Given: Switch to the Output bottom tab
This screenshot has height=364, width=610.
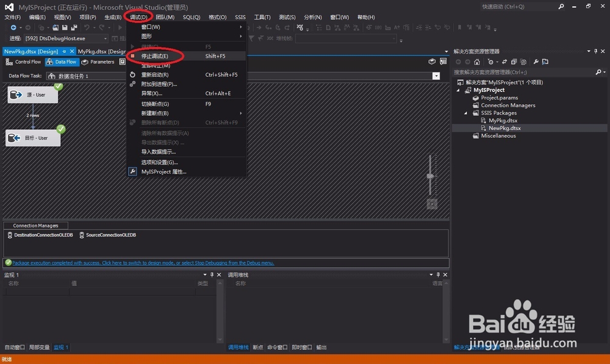Looking at the screenshot, I should pos(321,348).
